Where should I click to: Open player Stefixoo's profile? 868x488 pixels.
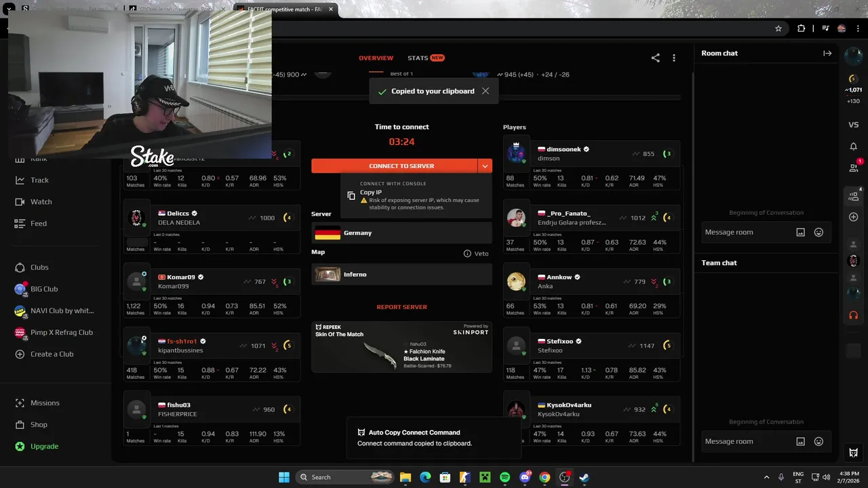point(559,341)
